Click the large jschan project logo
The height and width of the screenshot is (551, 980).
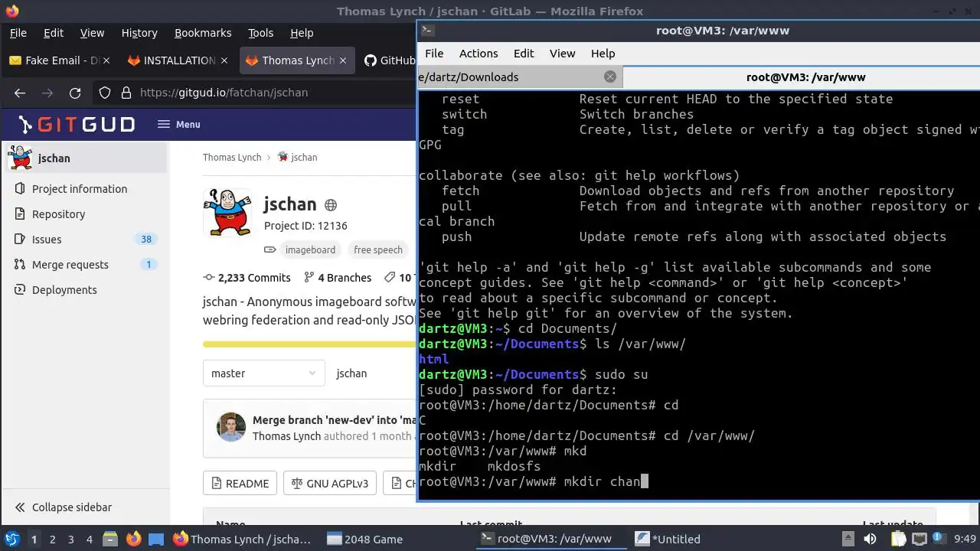pyautogui.click(x=227, y=212)
